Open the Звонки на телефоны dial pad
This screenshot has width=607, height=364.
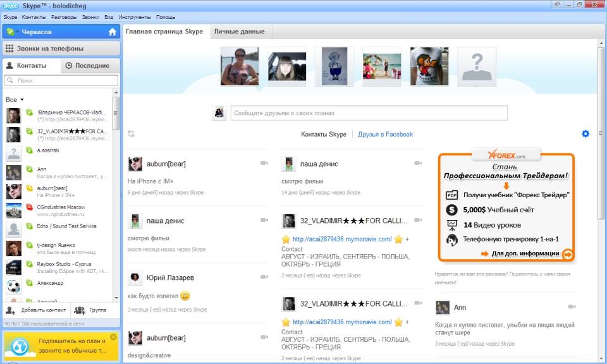pyautogui.click(x=61, y=49)
